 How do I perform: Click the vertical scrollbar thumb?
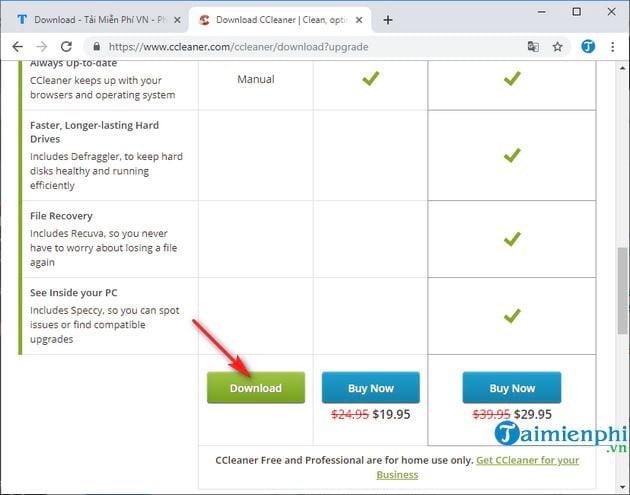pyautogui.click(x=622, y=290)
